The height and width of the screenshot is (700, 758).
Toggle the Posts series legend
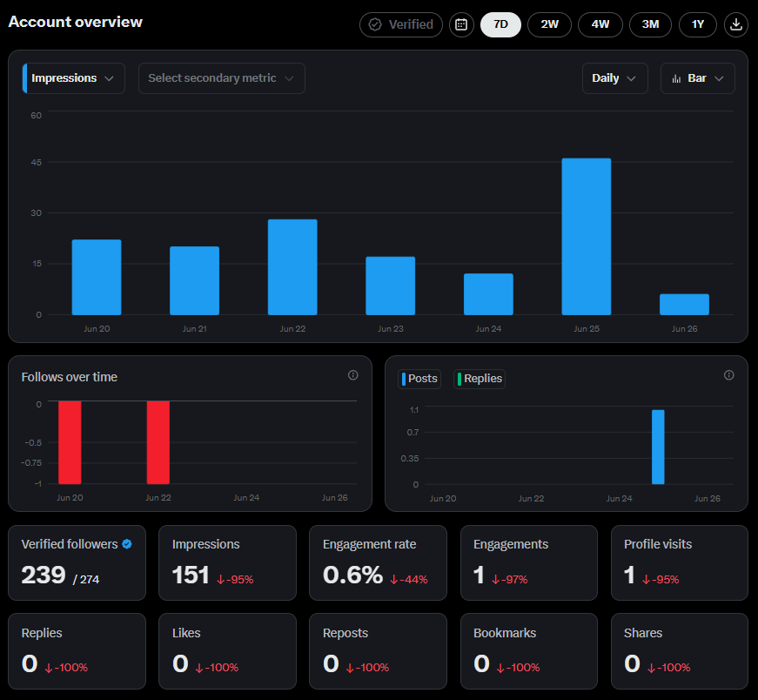click(419, 379)
